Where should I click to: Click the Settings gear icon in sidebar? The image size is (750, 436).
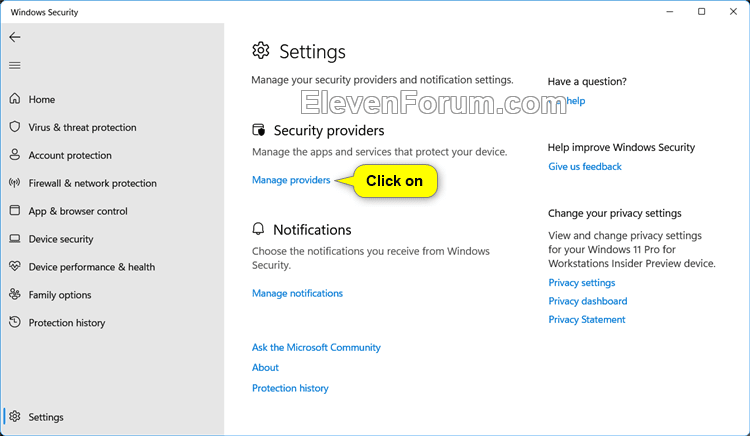pyautogui.click(x=15, y=416)
